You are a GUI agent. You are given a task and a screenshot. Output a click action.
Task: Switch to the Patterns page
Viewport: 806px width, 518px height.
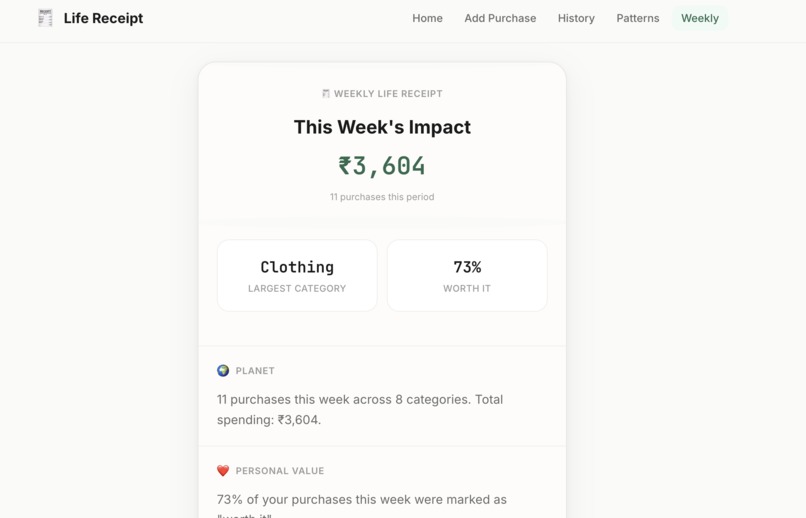pyautogui.click(x=637, y=18)
